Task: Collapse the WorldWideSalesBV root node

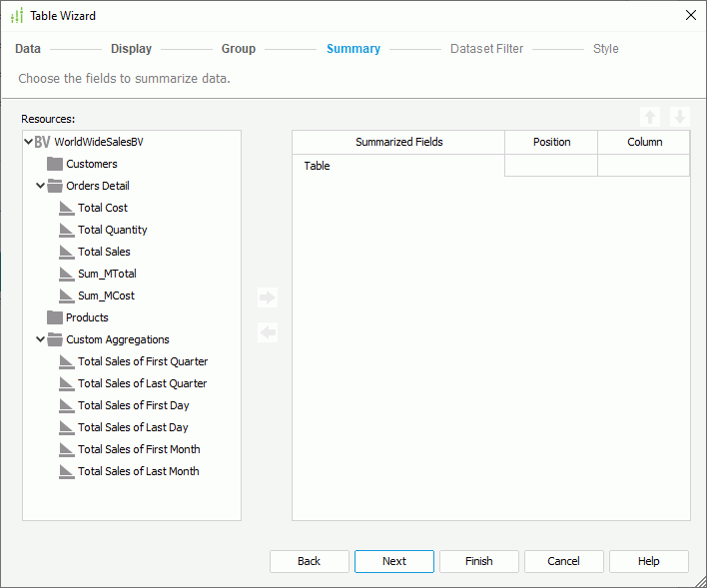Action: (x=28, y=142)
